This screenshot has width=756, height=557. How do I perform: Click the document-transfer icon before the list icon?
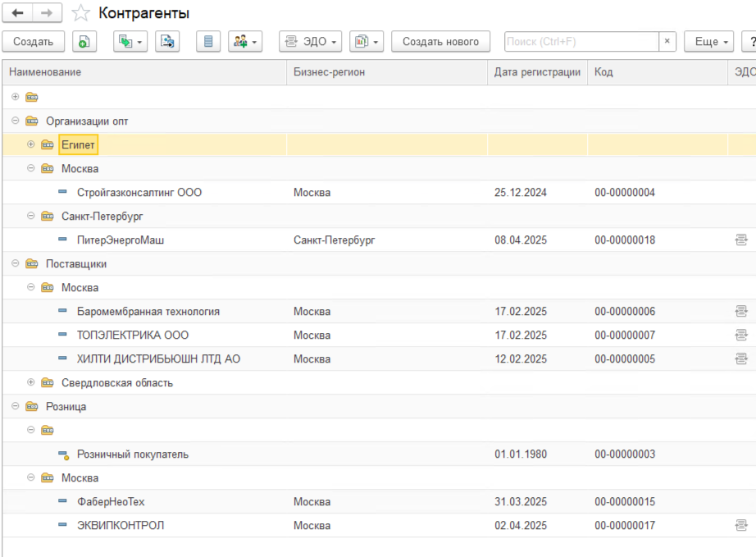(x=167, y=42)
